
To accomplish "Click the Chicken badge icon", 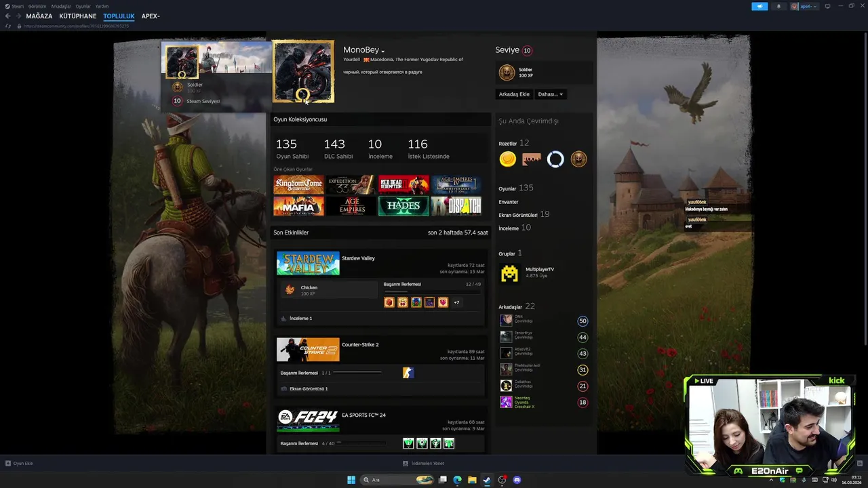I will pyautogui.click(x=290, y=289).
